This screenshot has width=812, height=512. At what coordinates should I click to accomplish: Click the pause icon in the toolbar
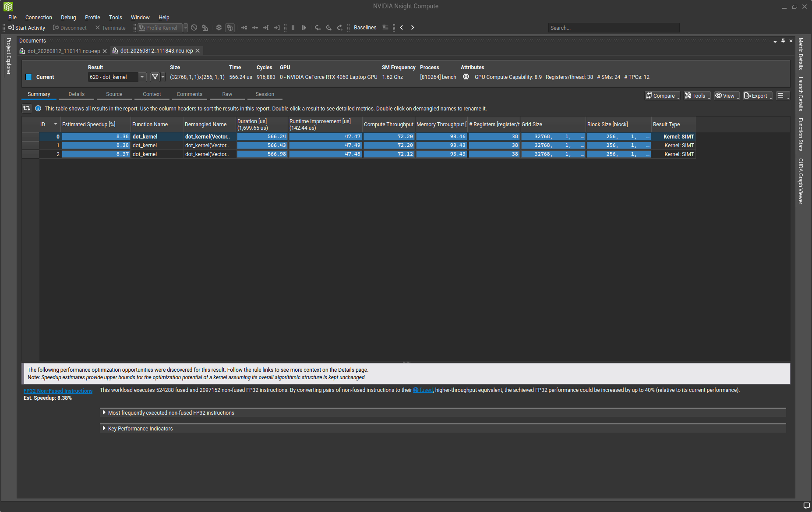pos(293,28)
